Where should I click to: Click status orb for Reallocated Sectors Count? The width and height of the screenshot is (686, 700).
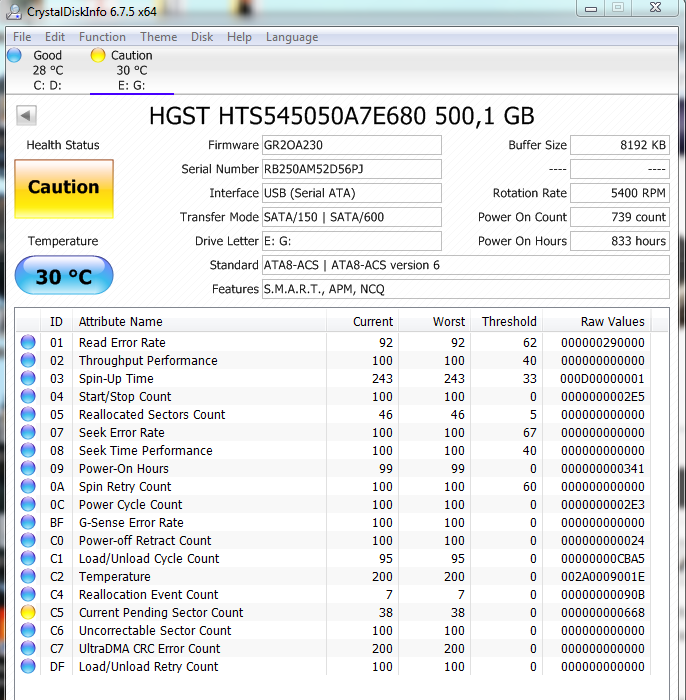coord(28,414)
